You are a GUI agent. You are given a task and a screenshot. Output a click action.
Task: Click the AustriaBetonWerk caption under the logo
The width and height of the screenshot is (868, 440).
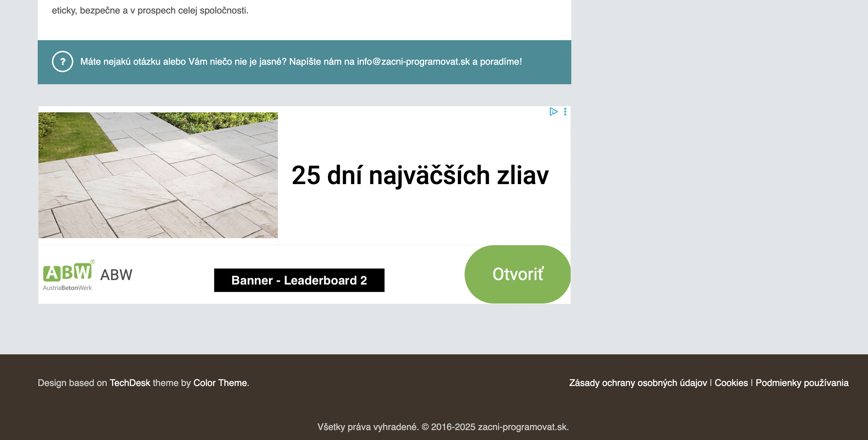67,288
